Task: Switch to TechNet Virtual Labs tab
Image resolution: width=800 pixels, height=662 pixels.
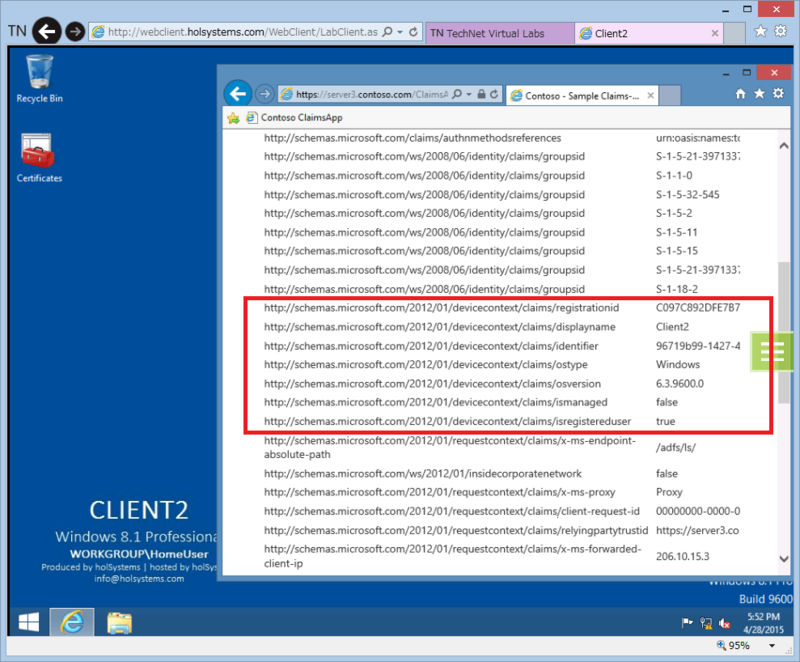Action: [499, 33]
